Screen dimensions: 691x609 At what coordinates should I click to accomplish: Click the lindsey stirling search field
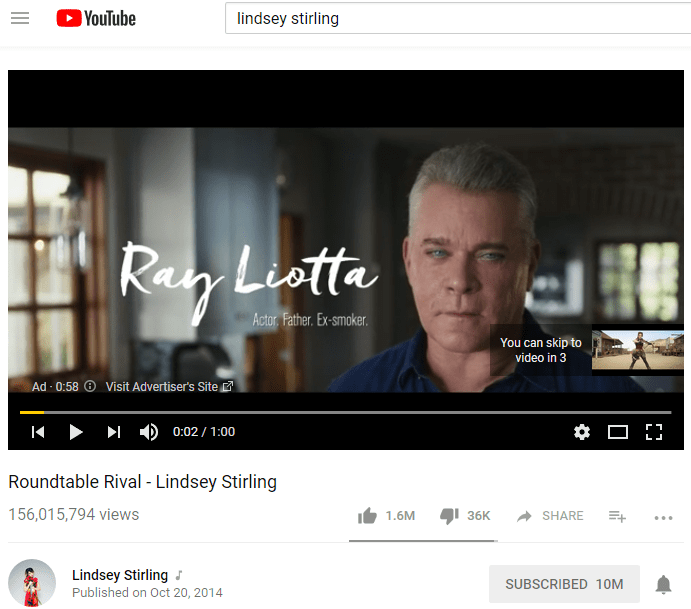[x=458, y=18]
